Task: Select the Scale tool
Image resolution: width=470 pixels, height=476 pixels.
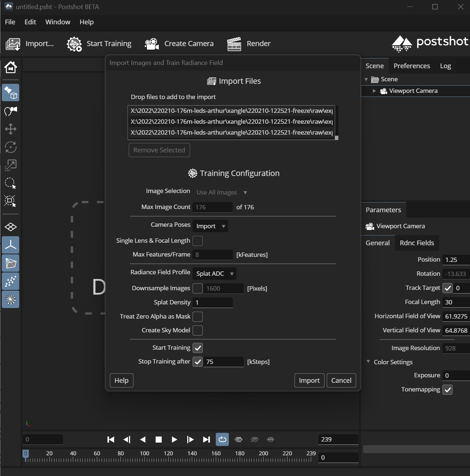Action: click(11, 165)
